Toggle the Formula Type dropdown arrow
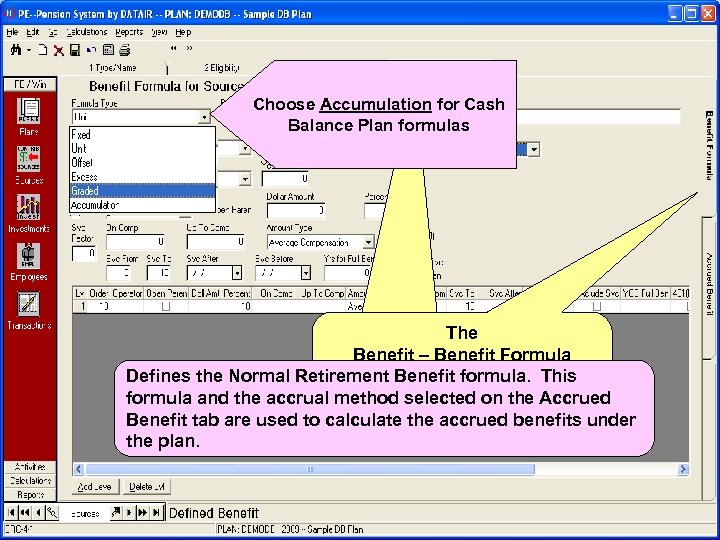Image resolution: width=720 pixels, height=540 pixels. [204, 117]
